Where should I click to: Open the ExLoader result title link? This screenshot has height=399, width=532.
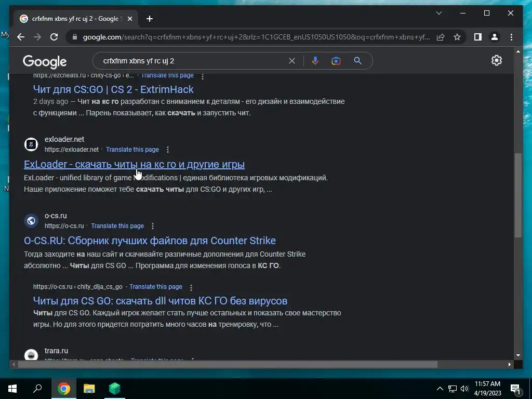point(134,164)
